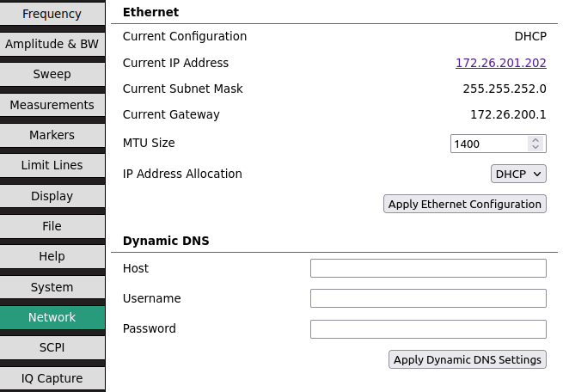Select Amplitude & BW in sidebar
Viewport: 563px width, 392px height.
(x=52, y=44)
